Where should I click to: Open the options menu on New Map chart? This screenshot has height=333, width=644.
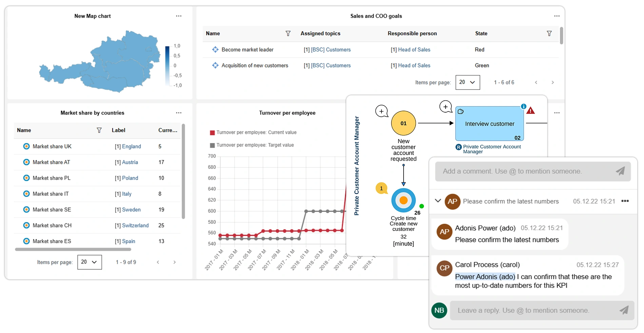tap(179, 16)
